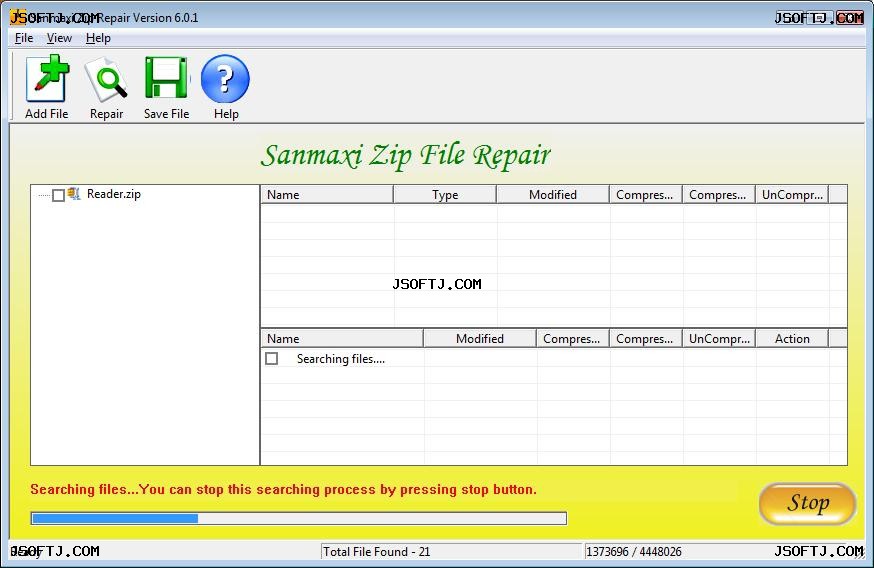The width and height of the screenshot is (874, 568).
Task: Click the Add File icon
Action: [x=47, y=79]
